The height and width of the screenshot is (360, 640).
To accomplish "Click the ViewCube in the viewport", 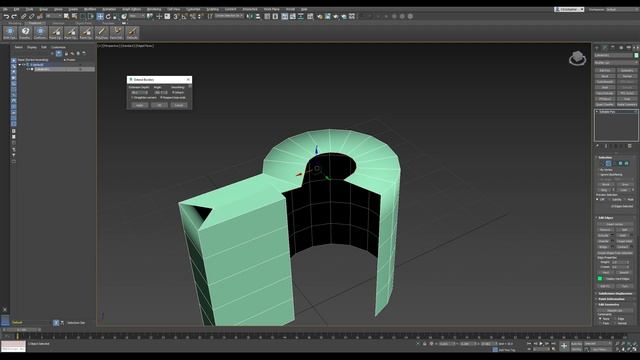I will point(578,58).
